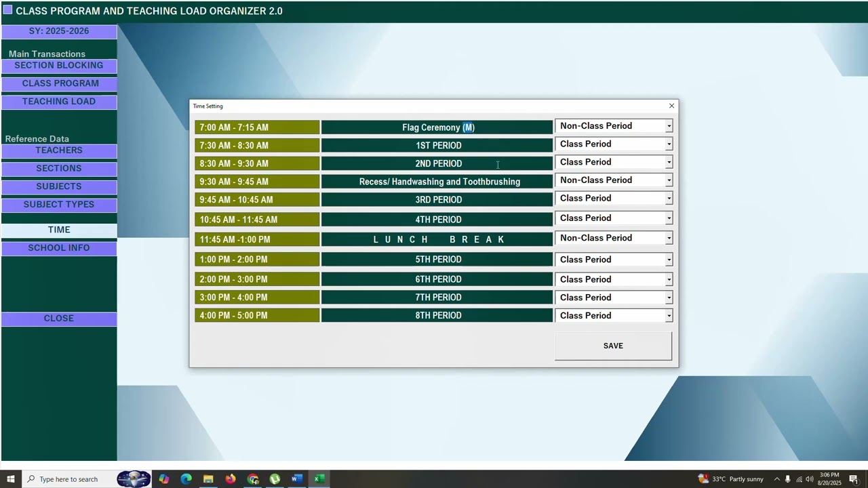Open the notification center icon
The image size is (868, 488).
point(854,479)
